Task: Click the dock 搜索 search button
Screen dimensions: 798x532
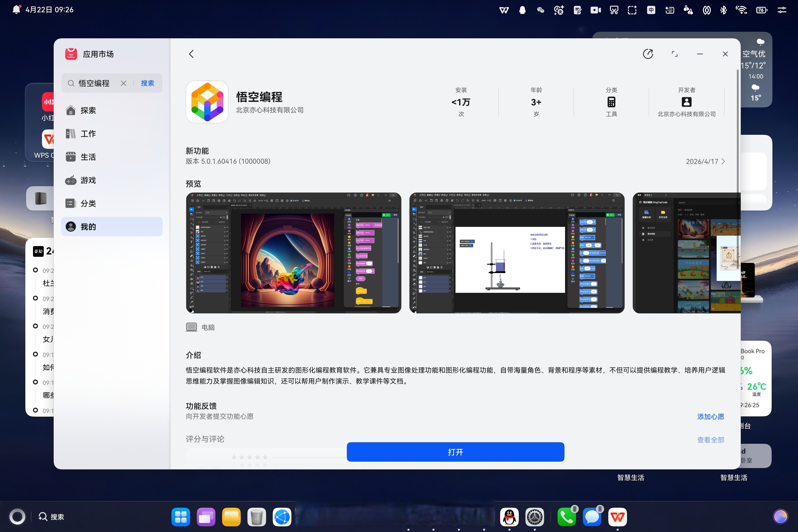Action: pyautogui.click(x=51, y=517)
